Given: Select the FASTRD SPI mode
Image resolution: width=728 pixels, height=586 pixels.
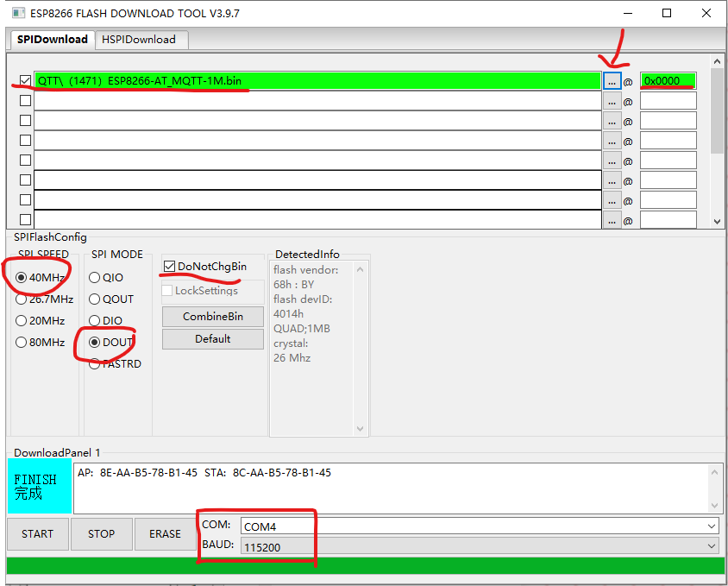Looking at the screenshot, I should point(94,364).
